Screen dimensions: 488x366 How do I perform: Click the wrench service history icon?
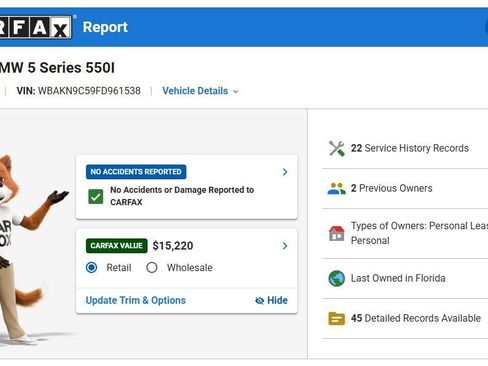(x=337, y=148)
